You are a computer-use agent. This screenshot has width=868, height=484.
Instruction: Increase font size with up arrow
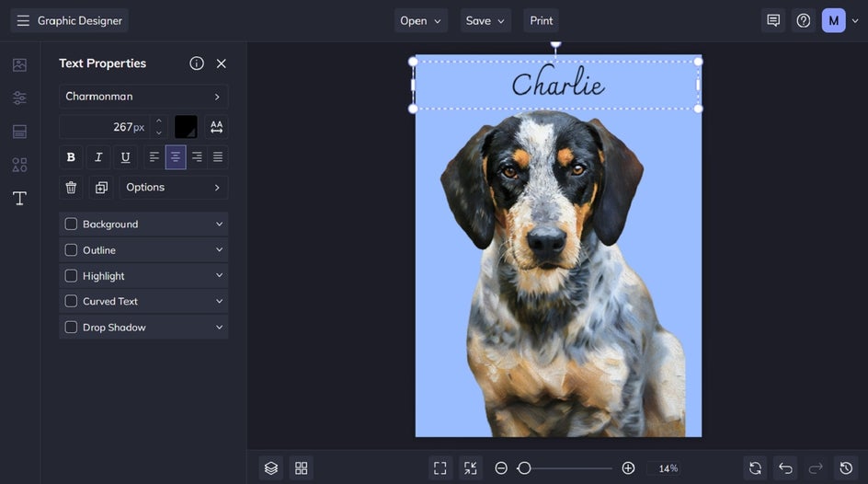(x=159, y=121)
